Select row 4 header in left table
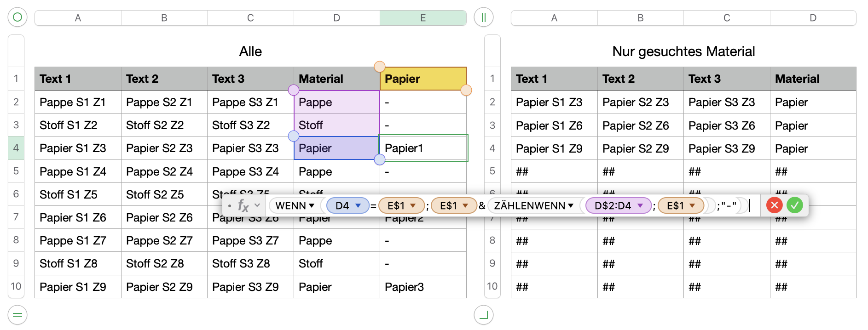 16,148
